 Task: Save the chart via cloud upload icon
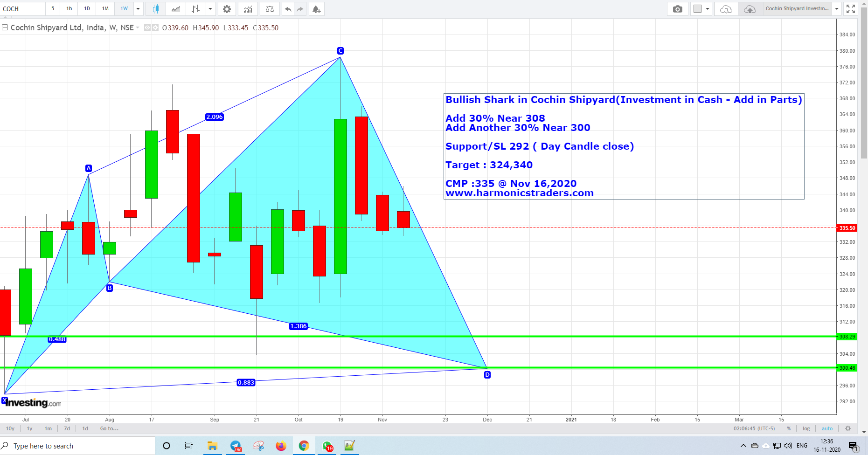coord(750,8)
